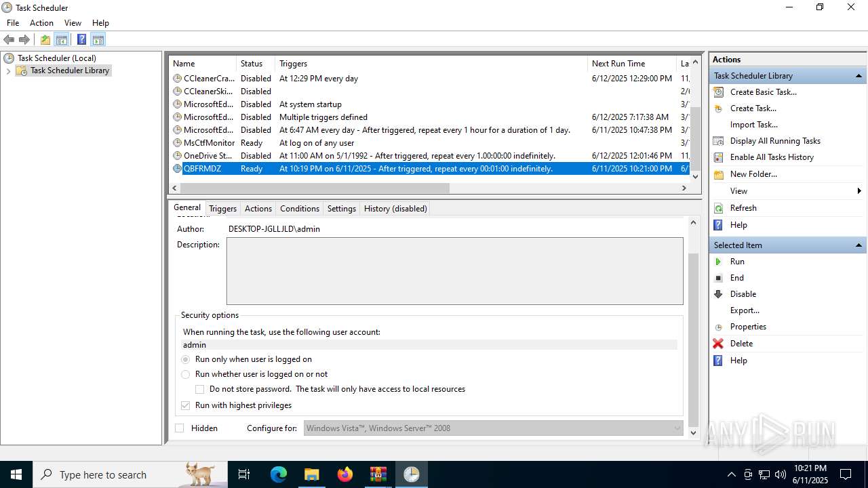The width and height of the screenshot is (868, 488).
Task: Sort tasks by Status column header
Action: pyautogui.click(x=256, y=64)
